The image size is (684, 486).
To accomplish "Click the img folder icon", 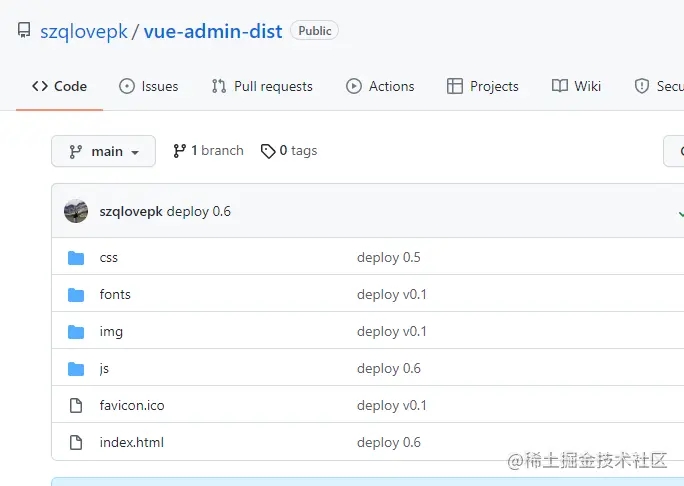I will (x=76, y=332).
